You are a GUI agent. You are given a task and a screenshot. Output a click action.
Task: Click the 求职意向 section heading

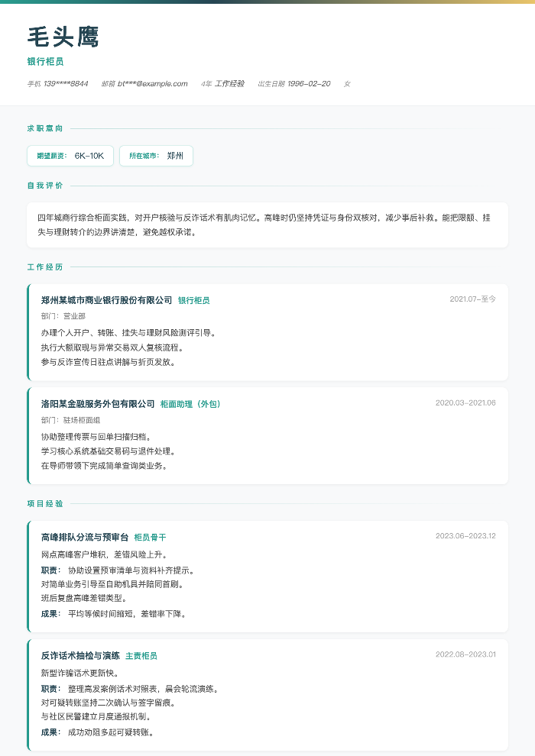pos(45,128)
